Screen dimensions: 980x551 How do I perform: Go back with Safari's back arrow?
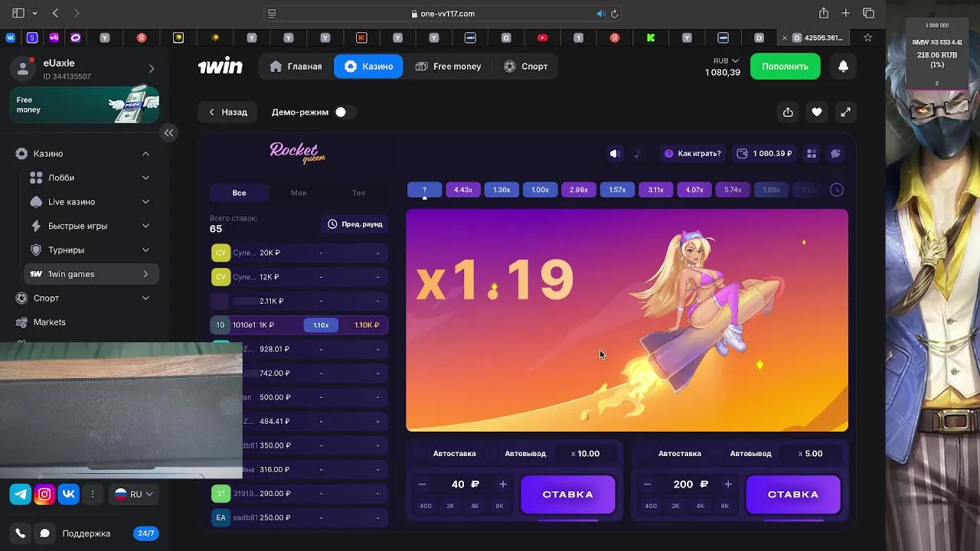click(55, 13)
